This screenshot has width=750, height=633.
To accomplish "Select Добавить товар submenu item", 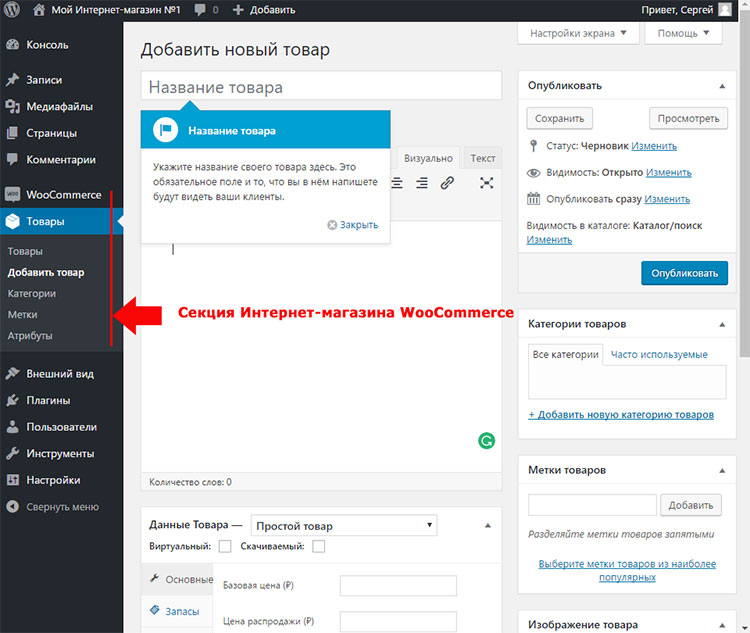I will click(46, 272).
